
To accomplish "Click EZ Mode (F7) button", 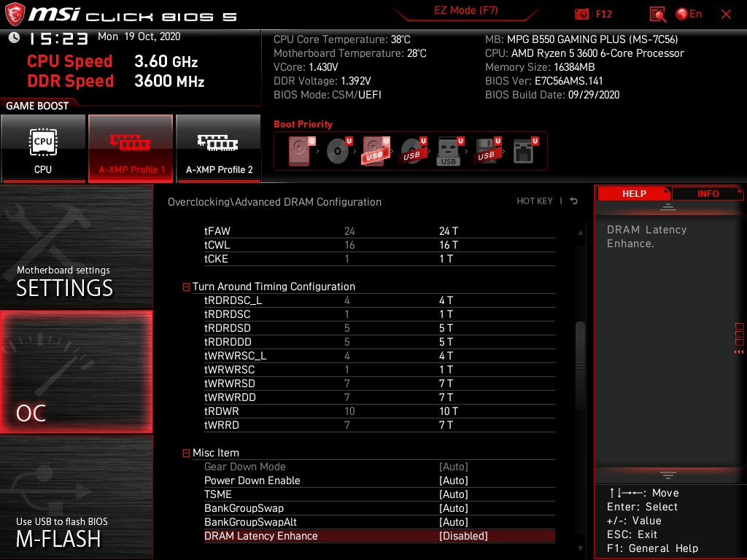I will [x=466, y=12].
